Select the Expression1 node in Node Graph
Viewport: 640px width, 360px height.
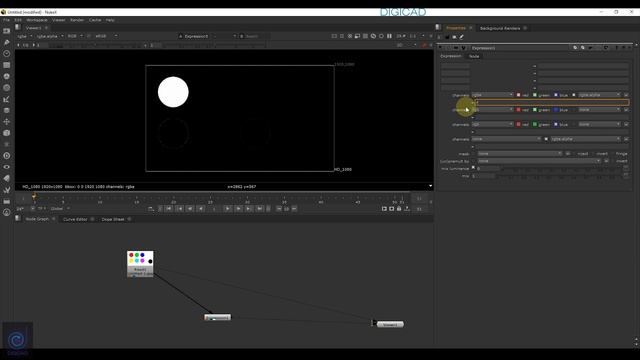tap(218, 317)
